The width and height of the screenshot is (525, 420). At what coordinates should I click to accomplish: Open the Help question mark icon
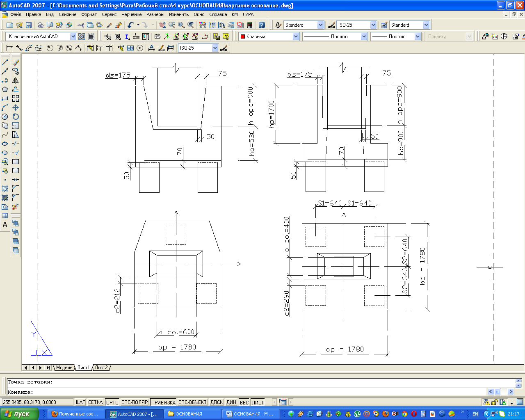point(262,25)
